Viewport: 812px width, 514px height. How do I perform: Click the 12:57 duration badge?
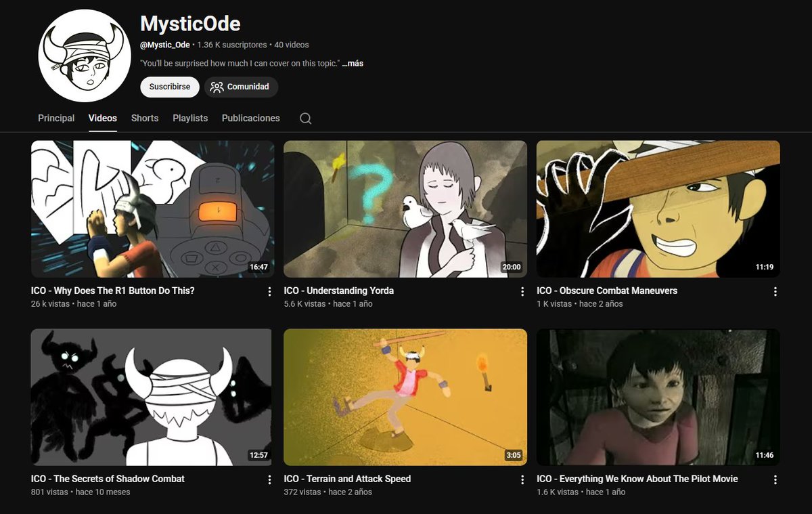258,456
